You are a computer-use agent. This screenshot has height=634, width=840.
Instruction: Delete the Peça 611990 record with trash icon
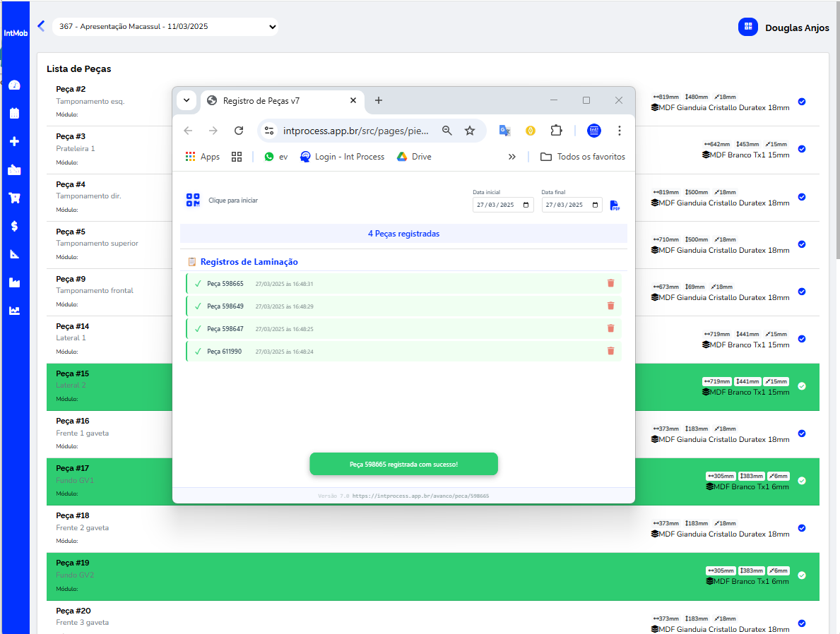click(x=610, y=351)
